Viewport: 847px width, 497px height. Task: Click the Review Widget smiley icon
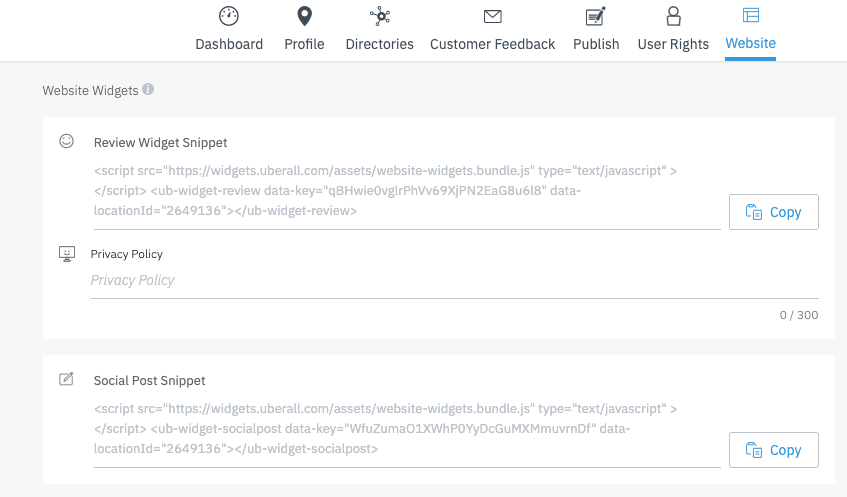tap(66, 141)
